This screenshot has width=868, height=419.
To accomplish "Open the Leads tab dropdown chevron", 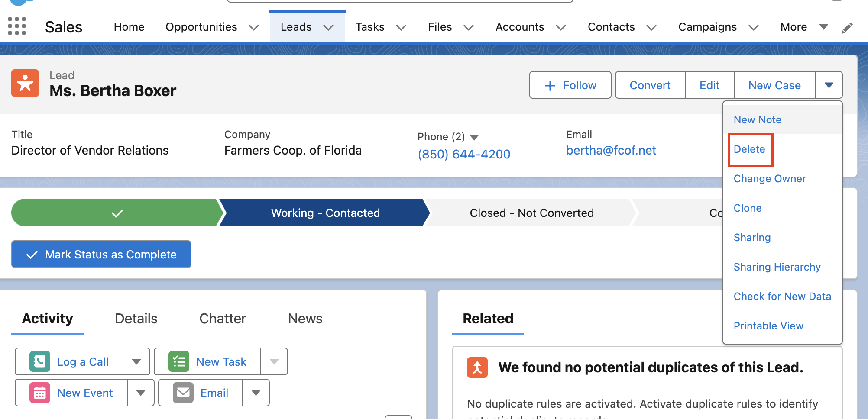I will pyautogui.click(x=328, y=27).
